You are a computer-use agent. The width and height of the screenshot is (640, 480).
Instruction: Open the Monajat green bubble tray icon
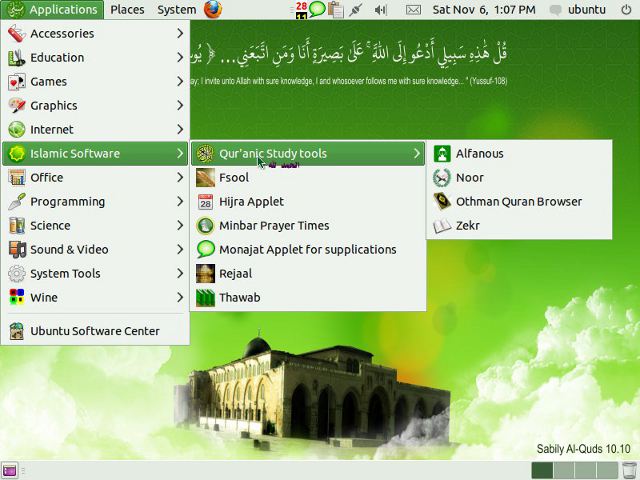[317, 9]
